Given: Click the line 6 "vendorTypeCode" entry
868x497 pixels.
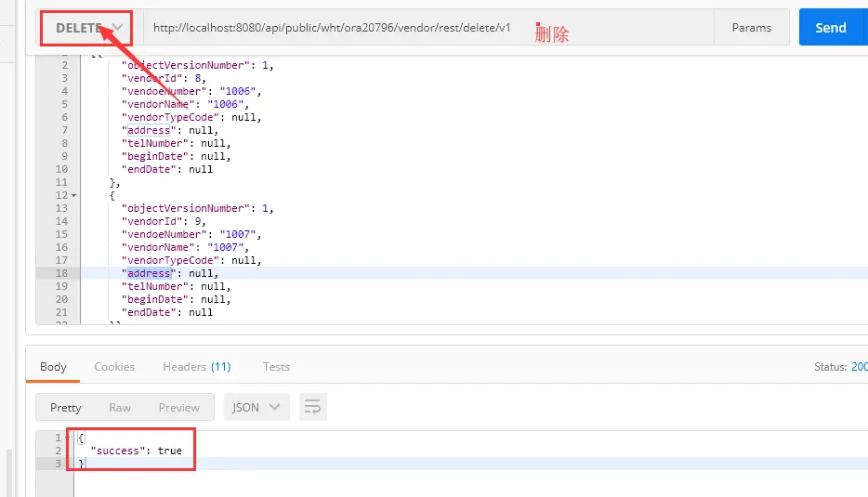Looking at the screenshot, I should click(191, 117).
